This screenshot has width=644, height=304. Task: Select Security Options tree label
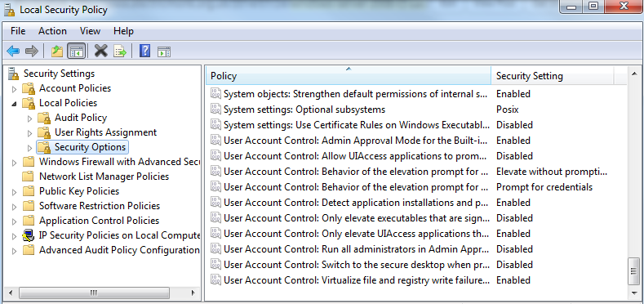(x=90, y=147)
